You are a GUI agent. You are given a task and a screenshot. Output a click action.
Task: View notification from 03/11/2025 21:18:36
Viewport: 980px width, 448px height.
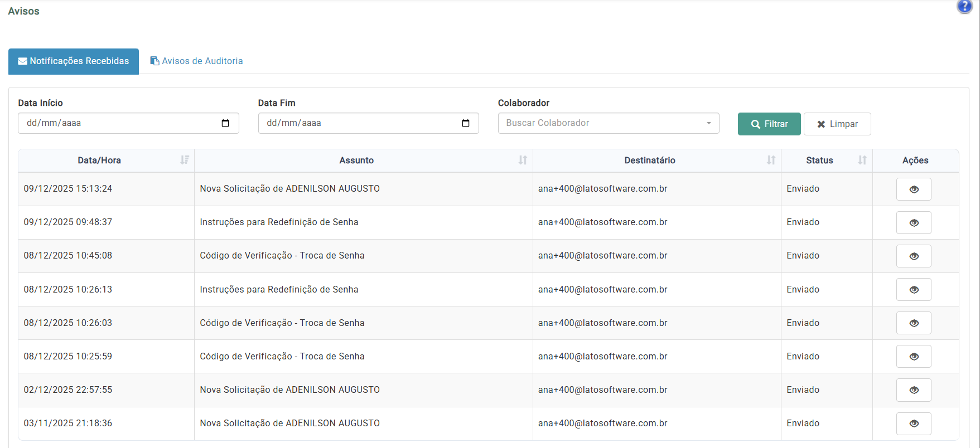[913, 423]
